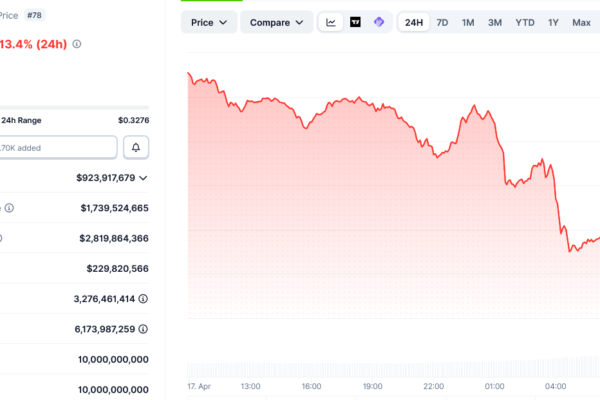Image resolution: width=600 pixels, height=400 pixels.
Task: Click the 24h Range price bar
Action: [x=74, y=108]
